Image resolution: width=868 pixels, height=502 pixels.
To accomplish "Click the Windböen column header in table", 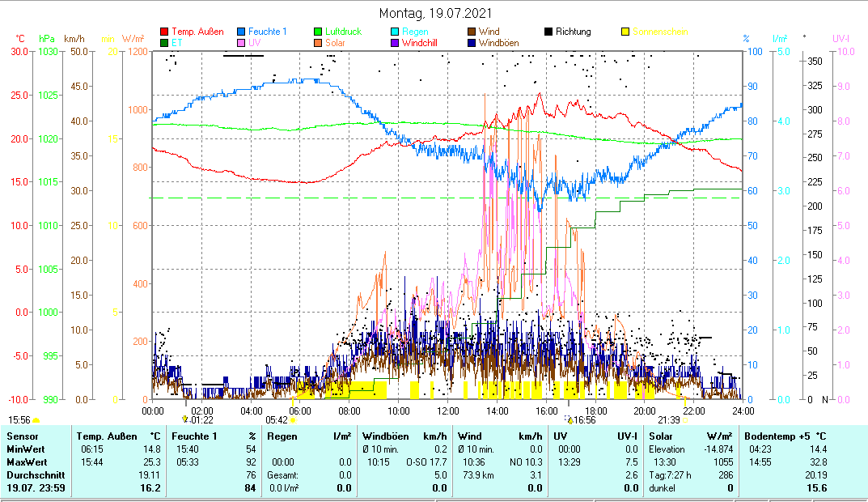I will (x=385, y=436).
